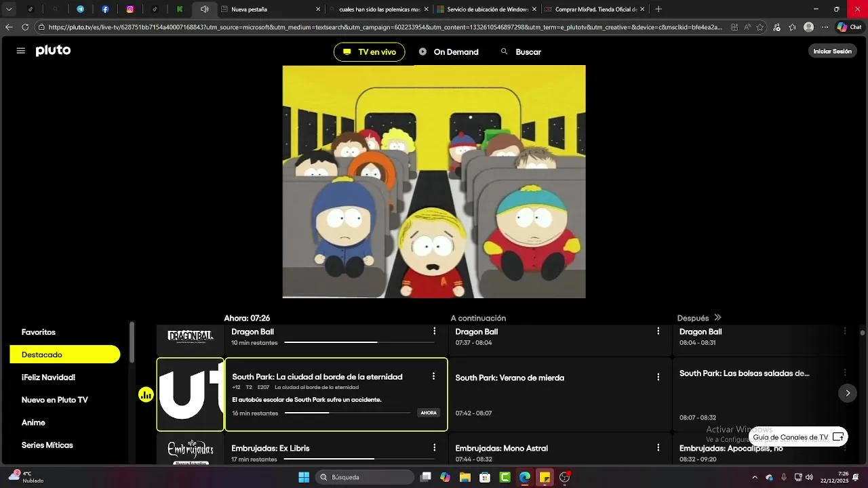Jump to Después with double chevron
The width and height of the screenshot is (868, 488).
click(717, 317)
